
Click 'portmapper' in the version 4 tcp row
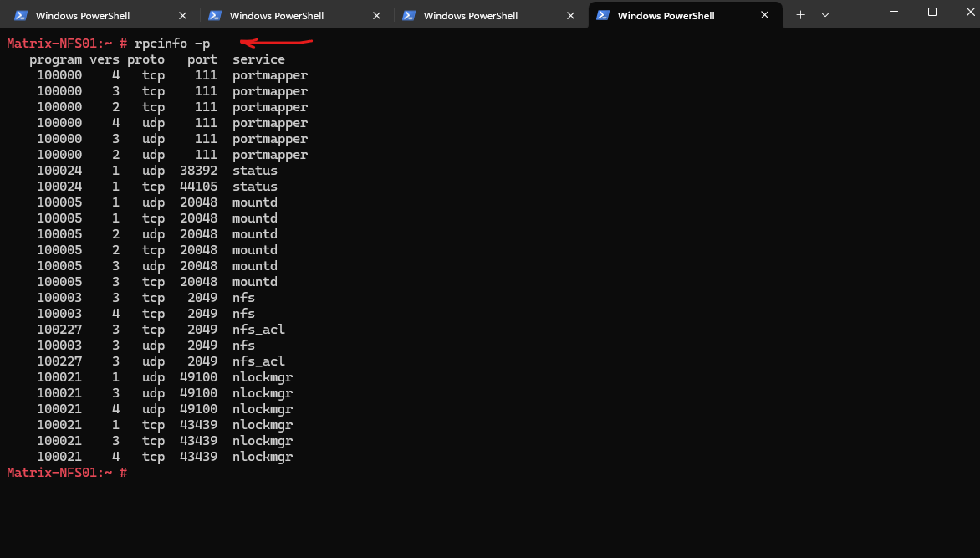(270, 75)
